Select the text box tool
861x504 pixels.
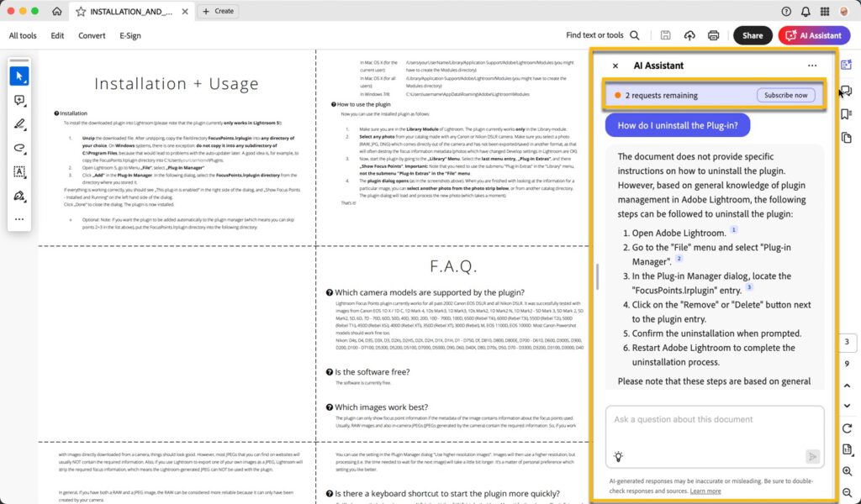tap(18, 172)
